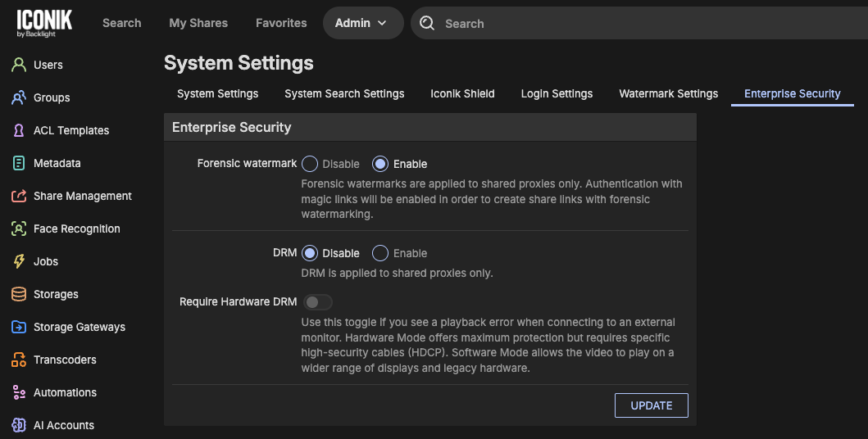The image size is (868, 439).
Task: Select Enable for DRM
Action: [x=380, y=253]
